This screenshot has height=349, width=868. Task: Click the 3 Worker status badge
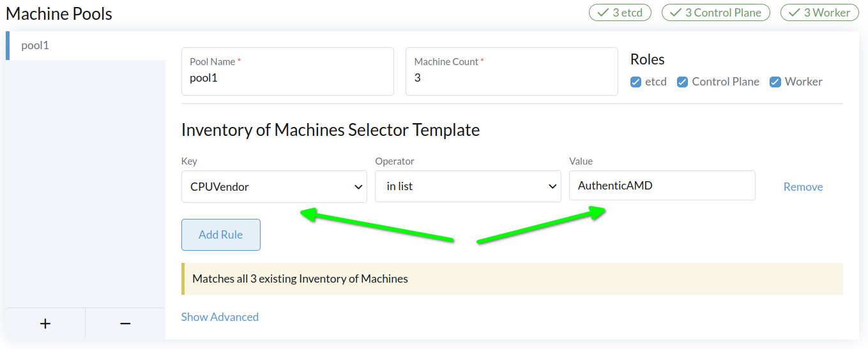(x=819, y=12)
